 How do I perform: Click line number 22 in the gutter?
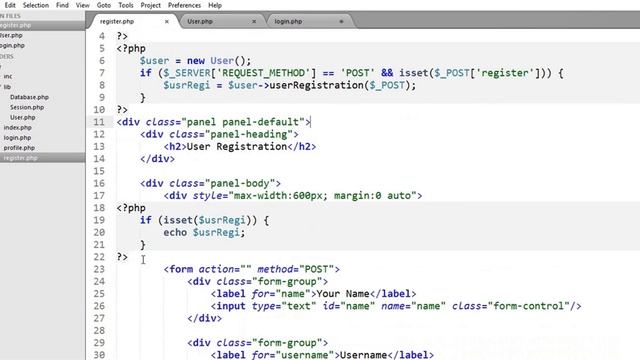coord(99,257)
